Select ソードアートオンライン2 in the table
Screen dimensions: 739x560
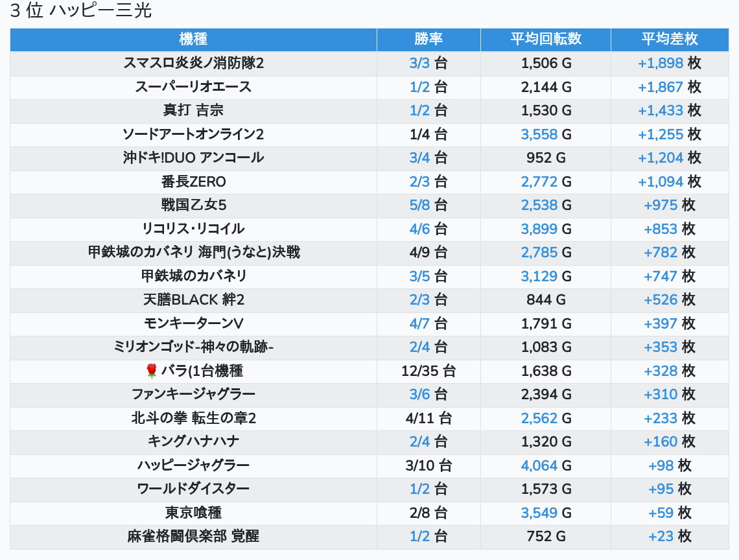pos(193,134)
